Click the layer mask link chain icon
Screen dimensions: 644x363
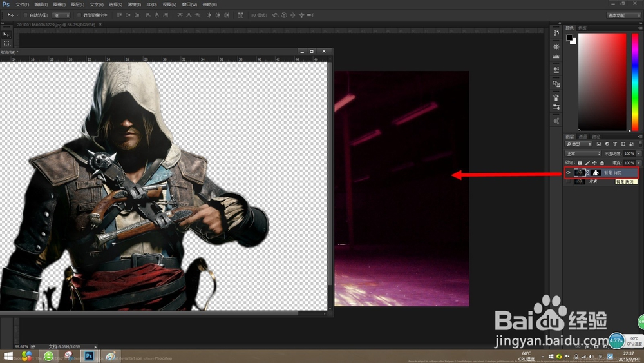pos(588,173)
